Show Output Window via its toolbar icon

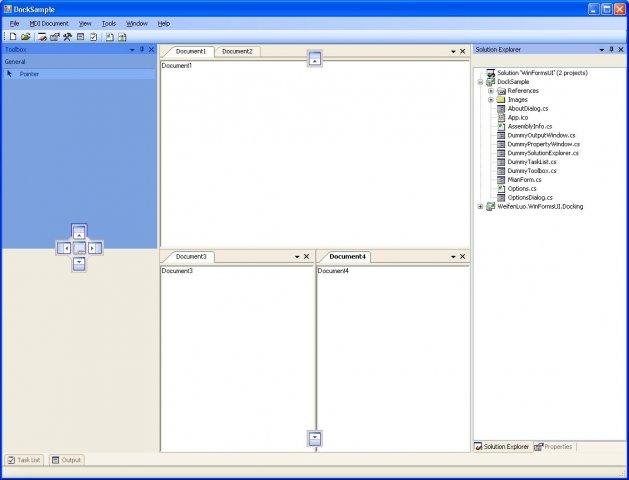coord(81,37)
